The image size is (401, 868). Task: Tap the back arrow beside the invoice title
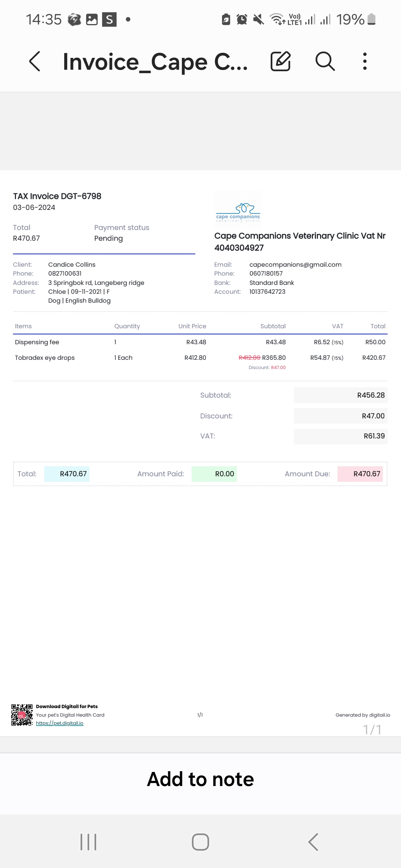(x=35, y=61)
